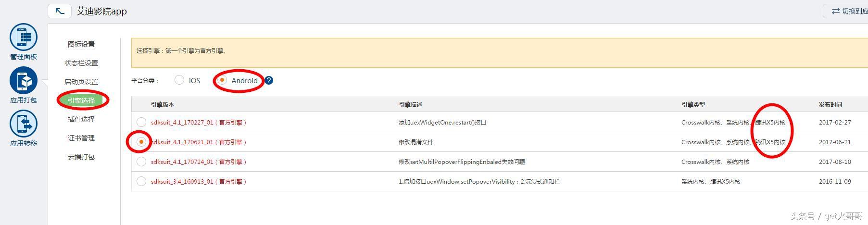The width and height of the screenshot is (868, 225).
Task: Select engine sdksuit_4.1_170621_01 radio button
Action: (141, 142)
